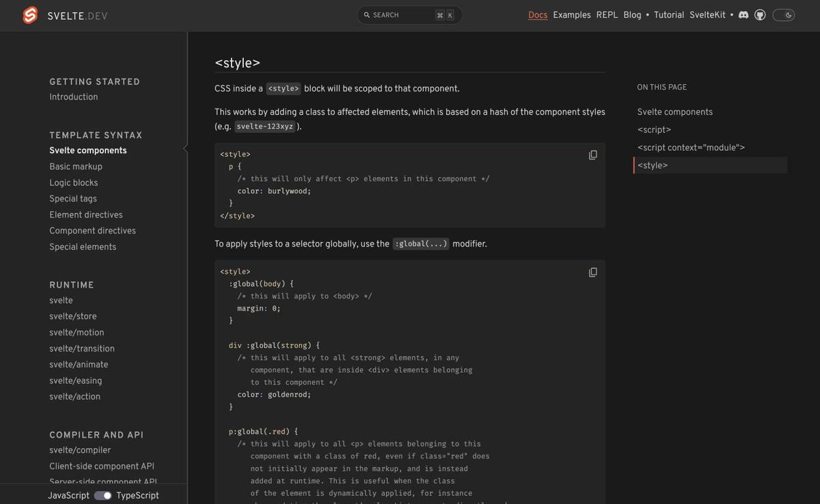Click the GETTING STARTED sidebar heading
The height and width of the screenshot is (504, 820).
click(94, 82)
